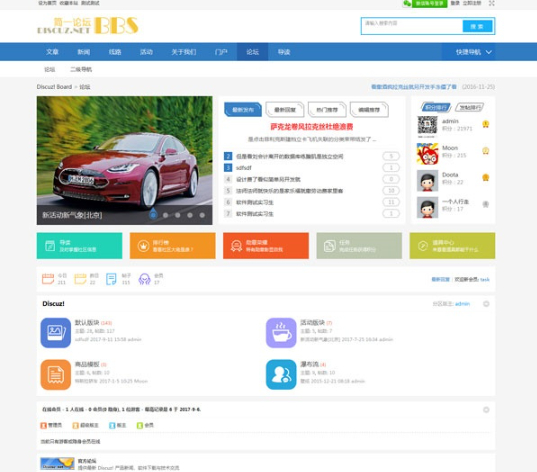Switch to the 积分排行 tab
Viewport: 537px width, 472px height.
pos(436,107)
